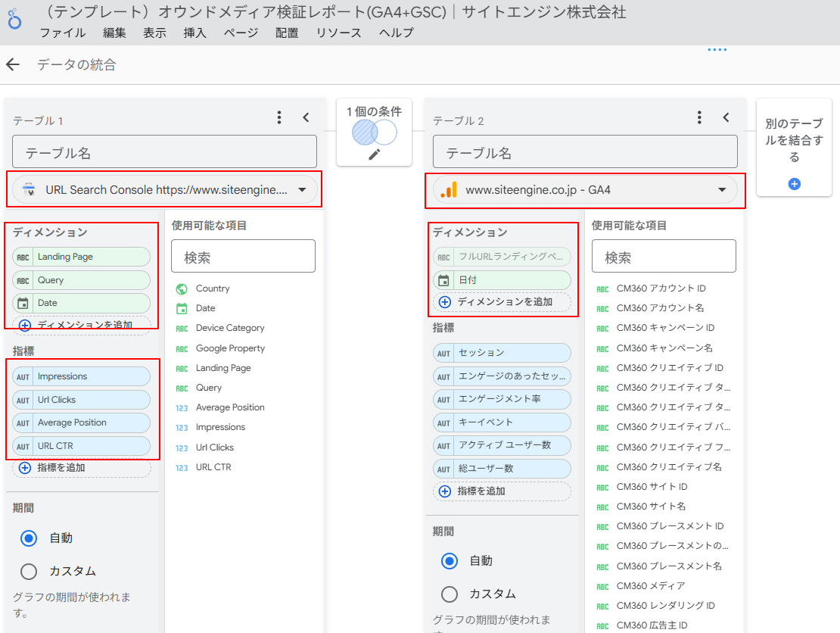Click the Table 2 テーブル名 input field

click(x=585, y=151)
